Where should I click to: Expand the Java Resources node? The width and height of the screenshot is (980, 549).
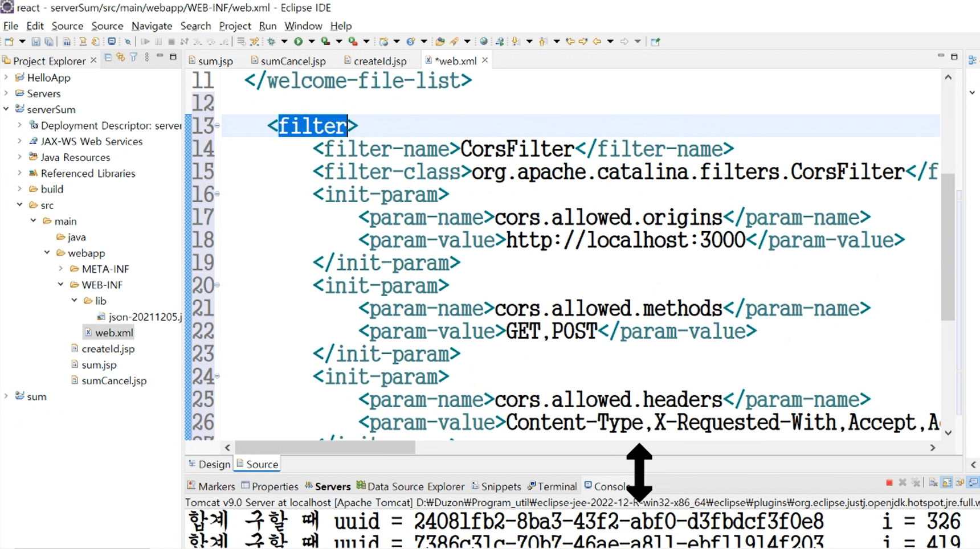pyautogui.click(x=20, y=157)
